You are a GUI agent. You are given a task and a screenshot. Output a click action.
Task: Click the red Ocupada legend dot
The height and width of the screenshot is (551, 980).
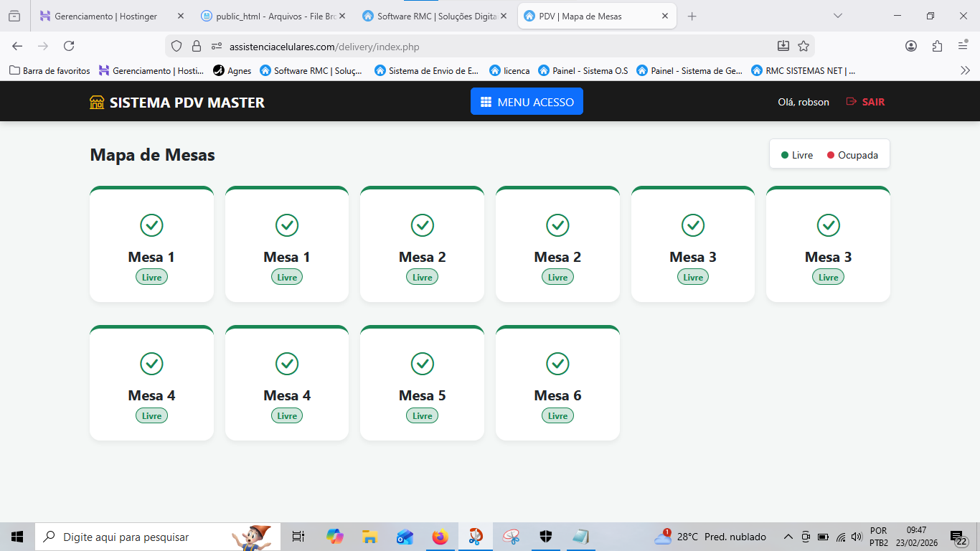(831, 156)
